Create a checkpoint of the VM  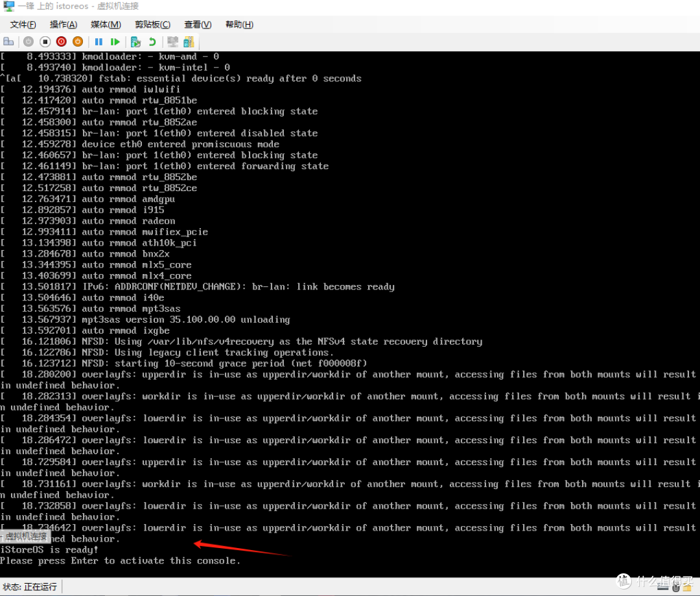tap(135, 42)
